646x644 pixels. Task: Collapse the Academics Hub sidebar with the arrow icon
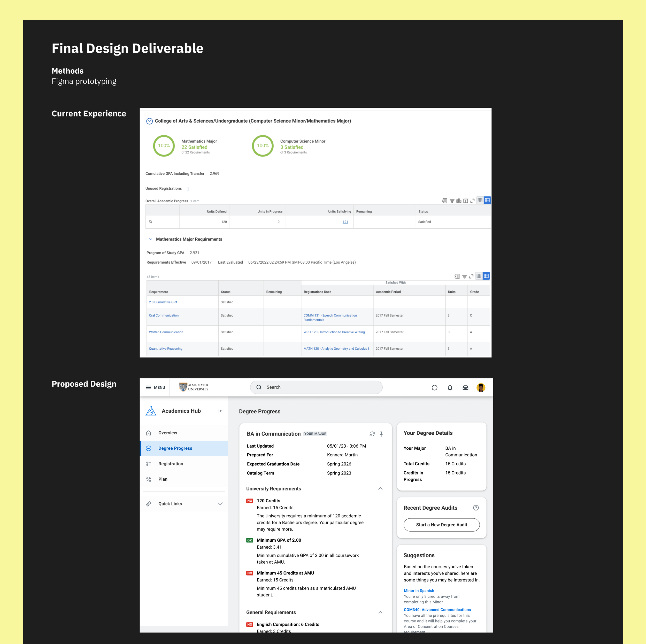tap(220, 411)
